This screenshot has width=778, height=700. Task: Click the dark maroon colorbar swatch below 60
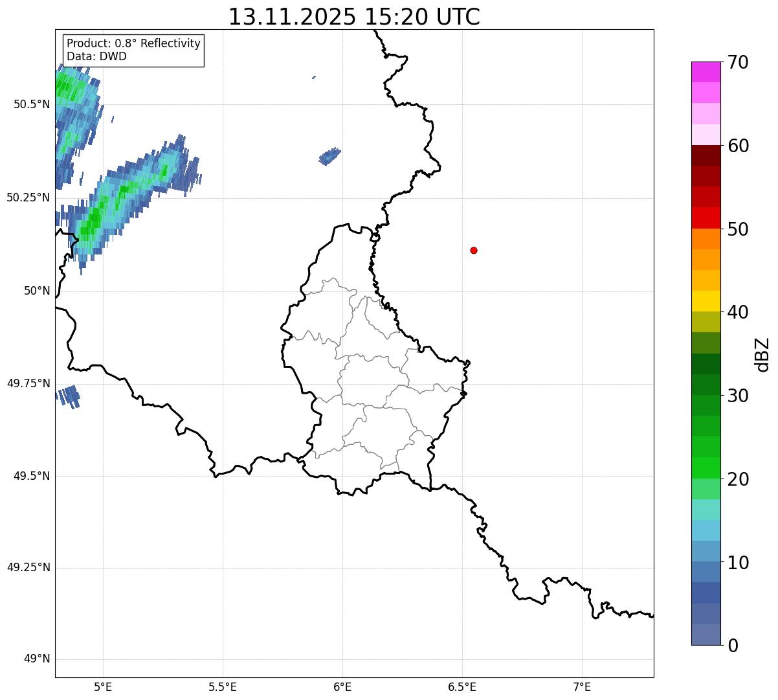coord(706,155)
